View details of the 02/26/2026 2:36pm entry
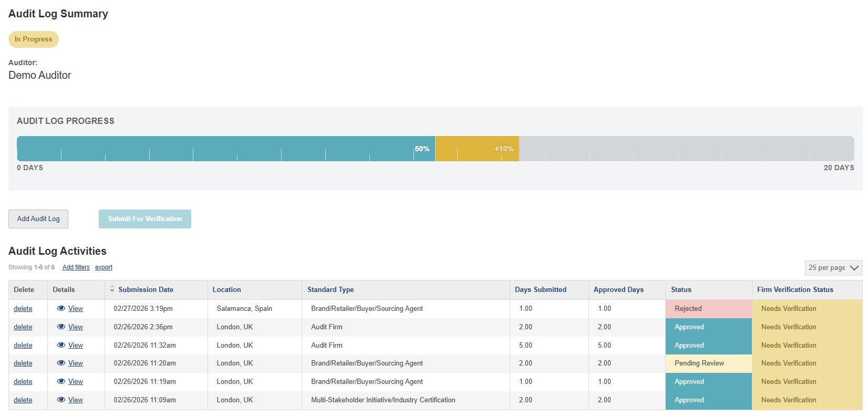Screen dimensions: 868x417 coord(76,327)
